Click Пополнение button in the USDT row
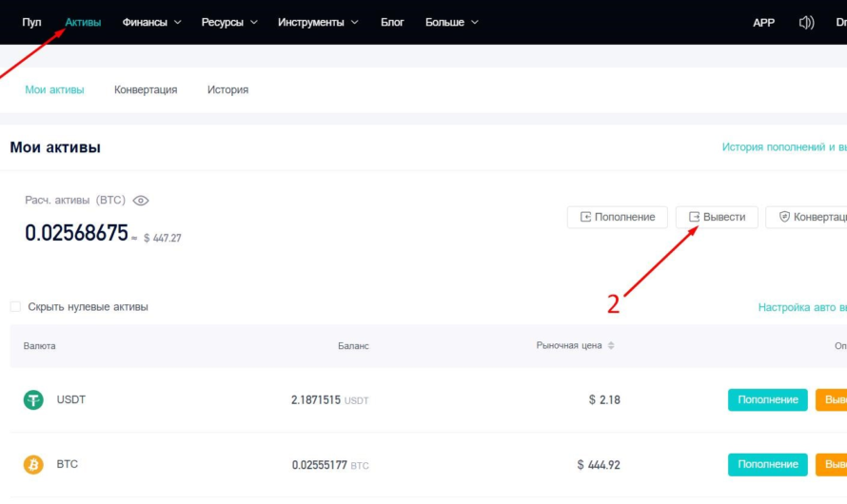847x504 pixels. (x=768, y=399)
